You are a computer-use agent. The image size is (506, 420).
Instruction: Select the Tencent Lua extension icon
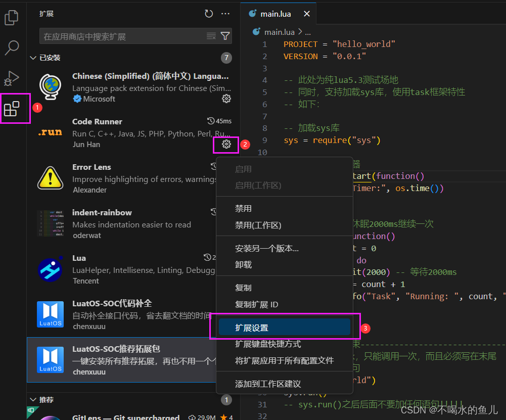coord(51,269)
